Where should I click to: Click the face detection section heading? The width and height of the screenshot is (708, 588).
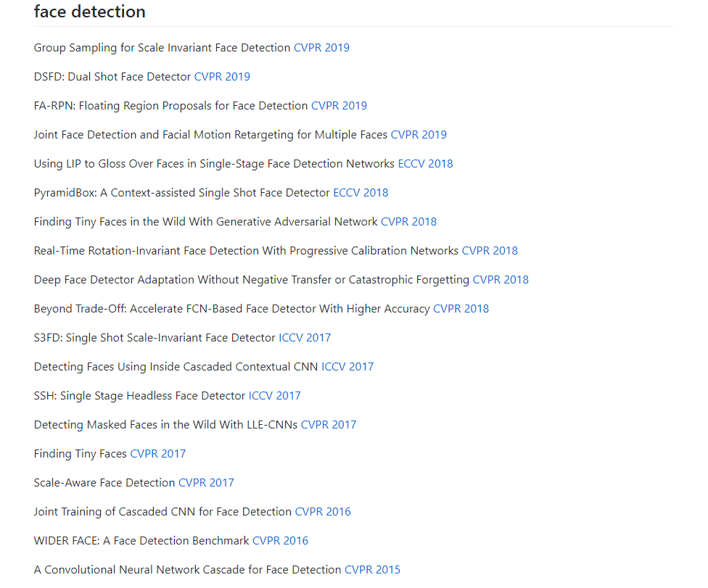click(x=90, y=12)
